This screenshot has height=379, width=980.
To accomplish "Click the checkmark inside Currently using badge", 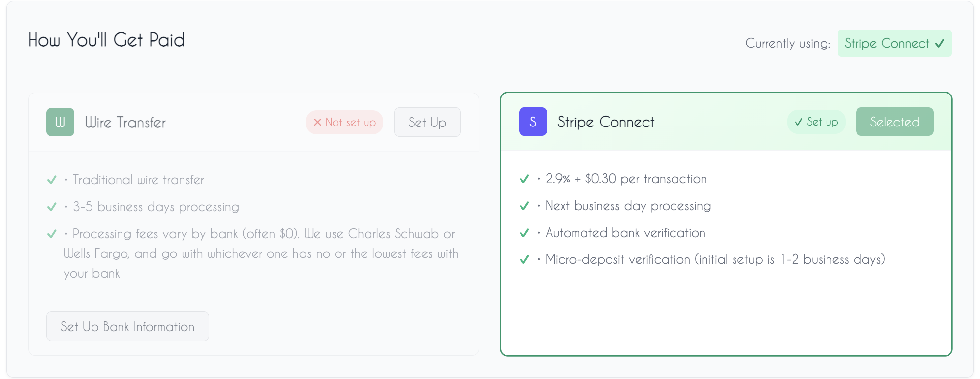I will pos(940,43).
